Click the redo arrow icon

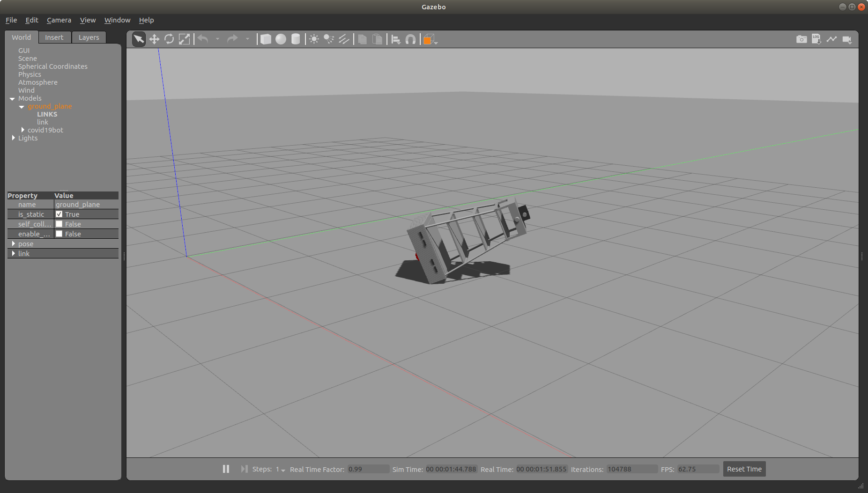[x=232, y=39]
